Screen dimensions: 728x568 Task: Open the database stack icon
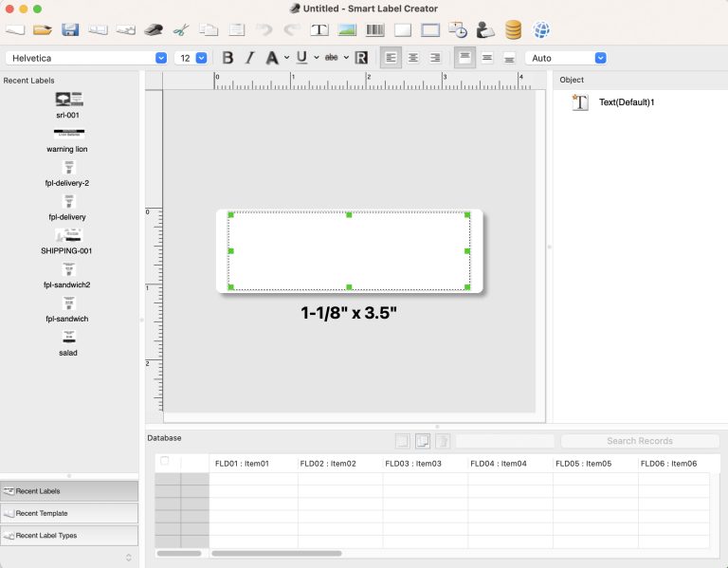513,29
